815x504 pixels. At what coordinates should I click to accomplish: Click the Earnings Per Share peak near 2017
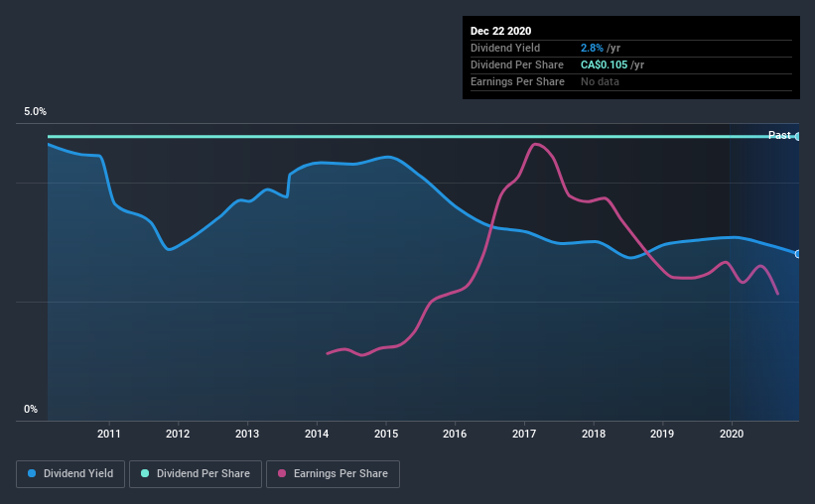click(535, 145)
